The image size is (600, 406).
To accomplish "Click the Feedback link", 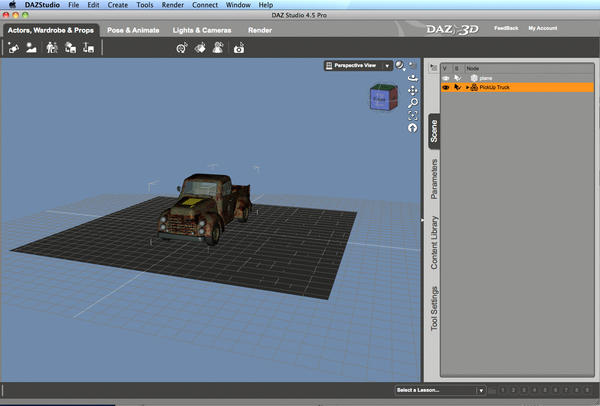I will pos(508,29).
